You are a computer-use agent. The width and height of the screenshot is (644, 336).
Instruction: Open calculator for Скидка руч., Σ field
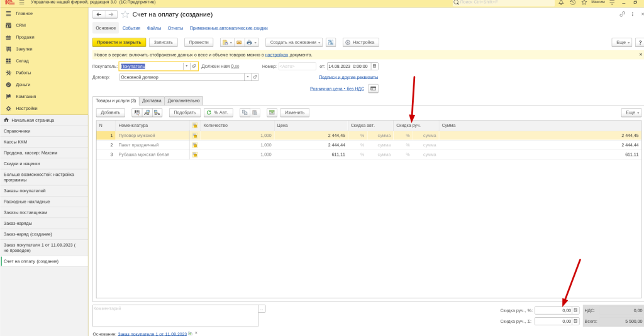pyautogui.click(x=575, y=321)
